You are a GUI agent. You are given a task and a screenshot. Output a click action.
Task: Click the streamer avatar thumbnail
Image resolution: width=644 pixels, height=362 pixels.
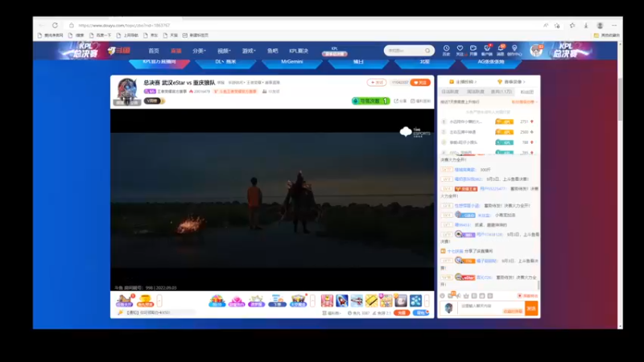pos(127,90)
